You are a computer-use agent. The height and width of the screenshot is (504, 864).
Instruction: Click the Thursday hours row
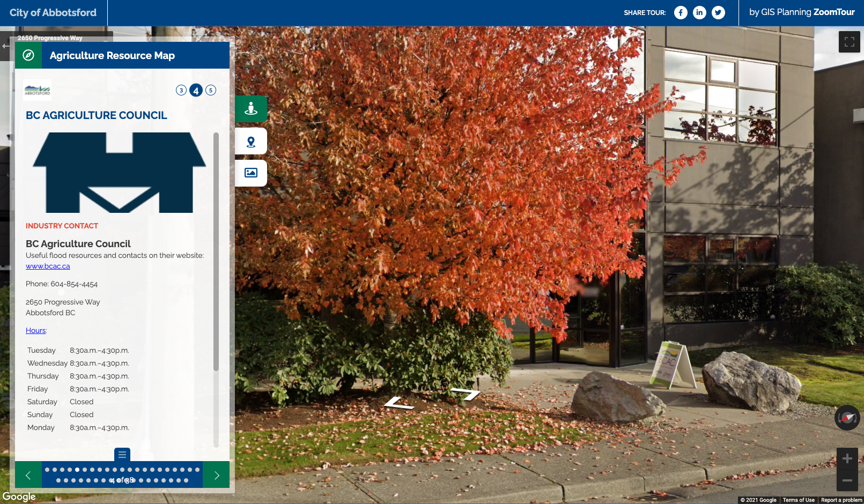pos(78,376)
